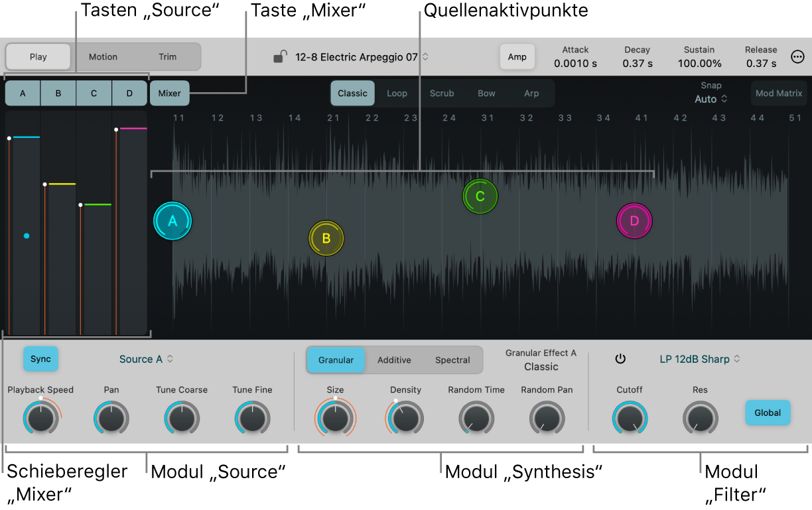Open the Mod Matrix

(x=779, y=94)
